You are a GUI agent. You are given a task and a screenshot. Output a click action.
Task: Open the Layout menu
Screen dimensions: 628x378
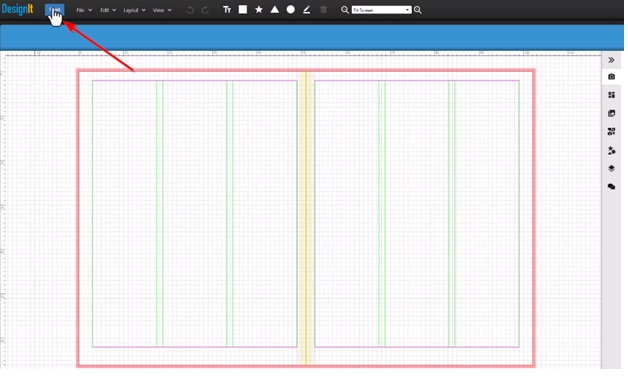coord(134,10)
